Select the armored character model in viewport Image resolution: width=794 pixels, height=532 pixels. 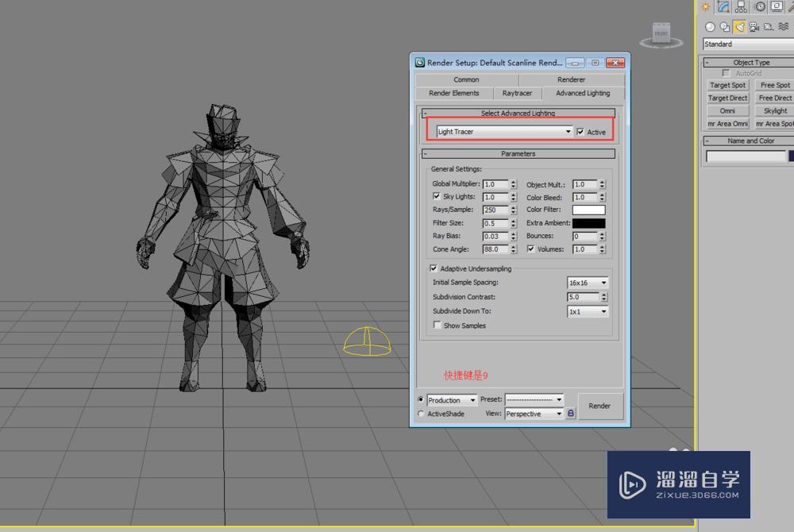(x=223, y=248)
